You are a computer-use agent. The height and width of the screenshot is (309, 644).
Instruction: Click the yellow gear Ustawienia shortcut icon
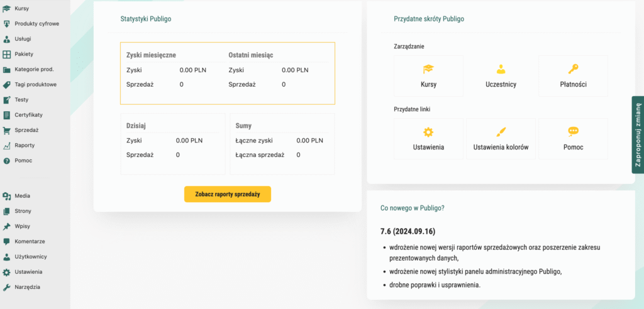[428, 132]
